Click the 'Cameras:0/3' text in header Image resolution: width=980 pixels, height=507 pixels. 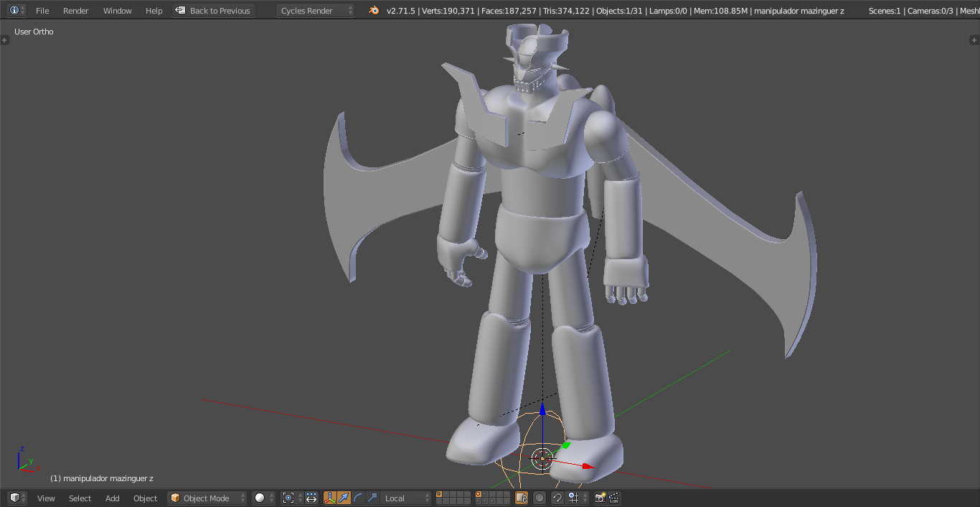click(x=930, y=11)
